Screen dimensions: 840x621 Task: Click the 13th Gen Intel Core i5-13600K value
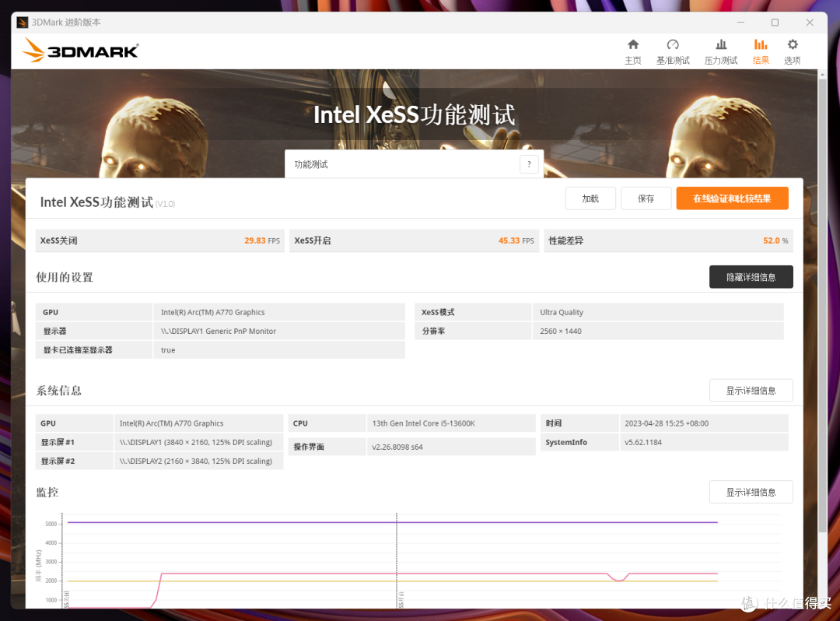[423, 423]
